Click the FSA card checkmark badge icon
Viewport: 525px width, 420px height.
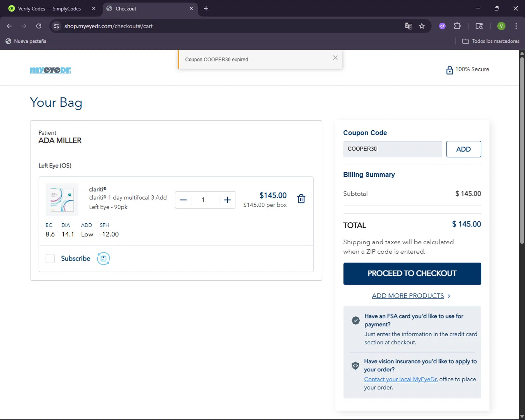coord(356,321)
